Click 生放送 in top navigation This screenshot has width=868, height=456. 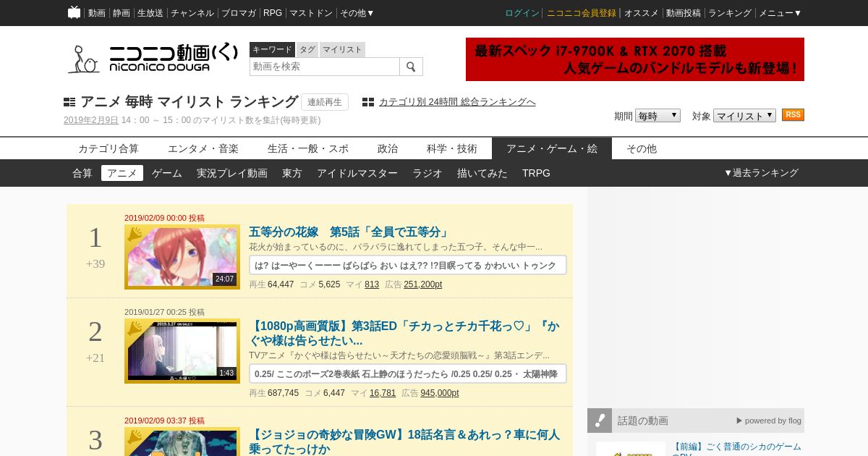click(x=150, y=13)
